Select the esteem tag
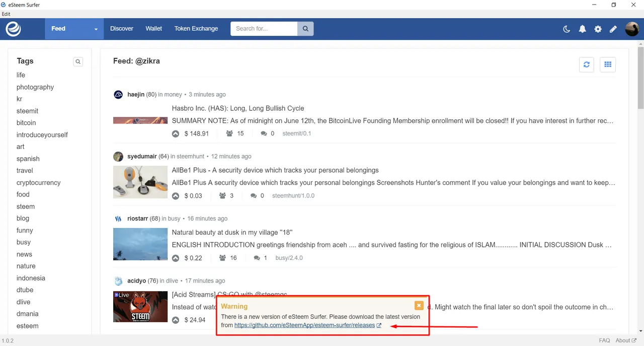 27,326
